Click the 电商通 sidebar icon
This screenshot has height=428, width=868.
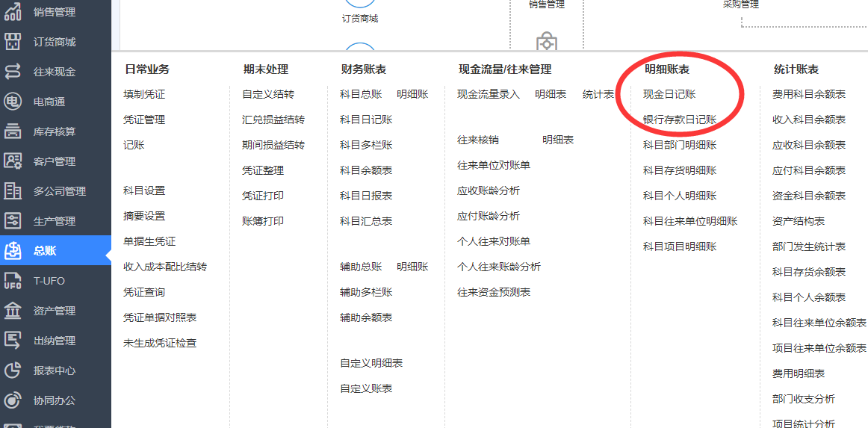point(13,102)
